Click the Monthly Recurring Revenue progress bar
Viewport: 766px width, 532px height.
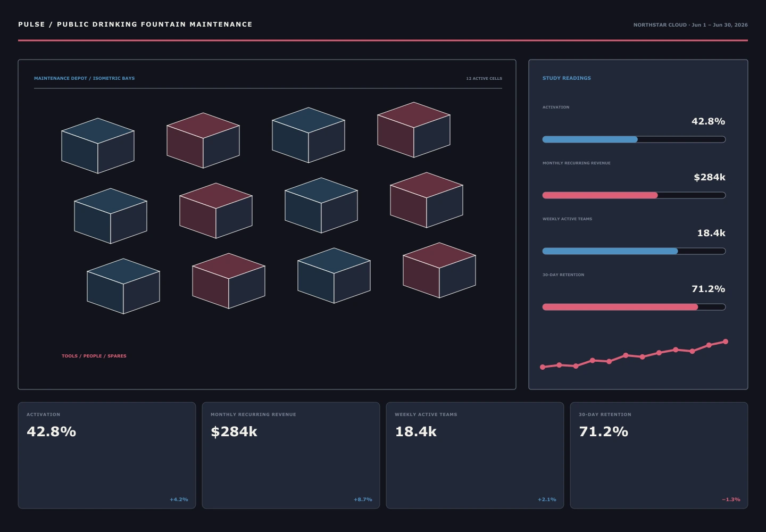(x=634, y=195)
